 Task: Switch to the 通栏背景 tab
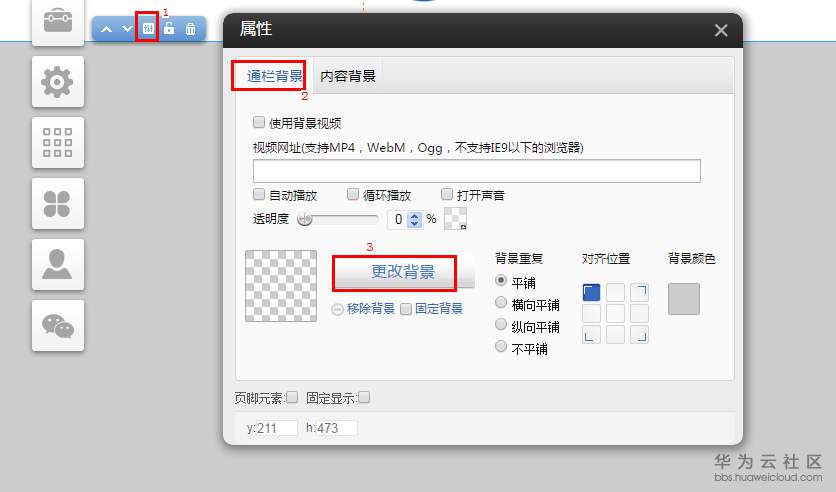click(275, 76)
